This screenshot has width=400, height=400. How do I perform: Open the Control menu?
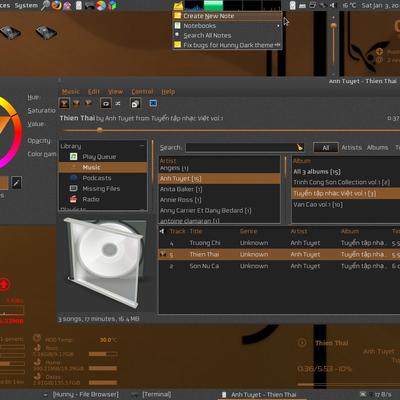click(x=142, y=92)
